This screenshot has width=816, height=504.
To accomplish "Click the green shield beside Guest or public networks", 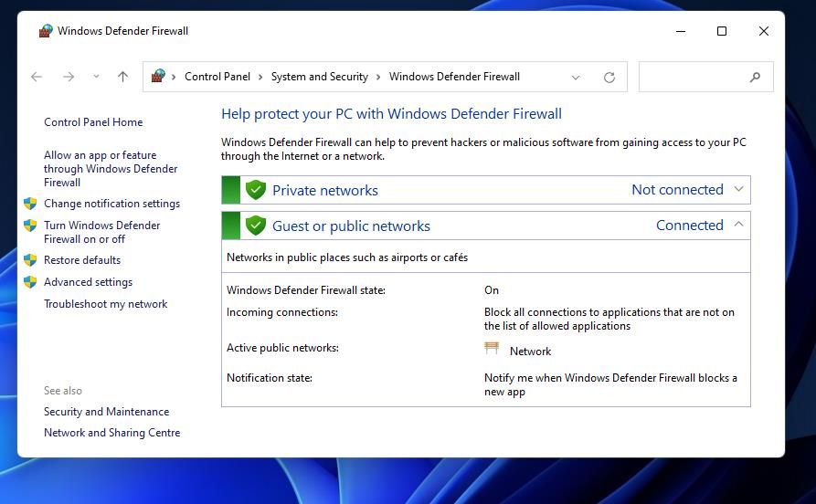I will [x=256, y=226].
